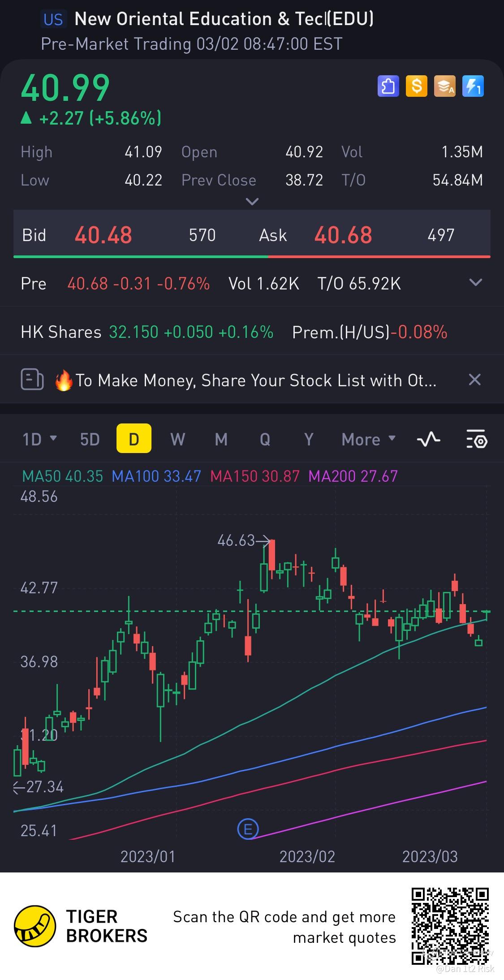Expand quote details chevron under Prev Close
The image size is (504, 980).
[x=252, y=202]
